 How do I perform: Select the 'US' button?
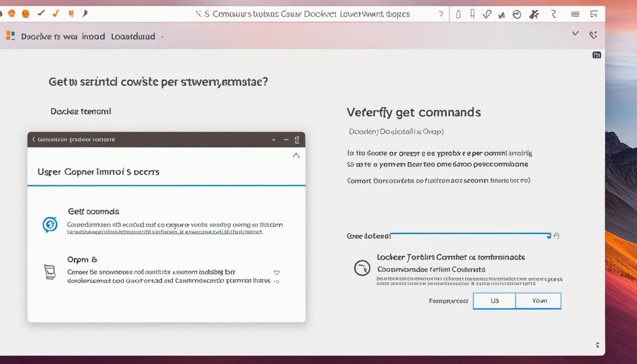pos(494,301)
